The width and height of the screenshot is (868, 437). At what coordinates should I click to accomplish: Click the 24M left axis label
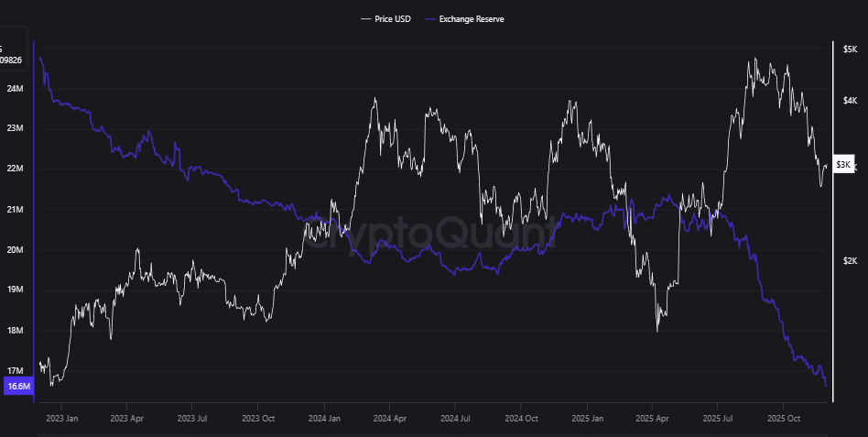coord(15,89)
